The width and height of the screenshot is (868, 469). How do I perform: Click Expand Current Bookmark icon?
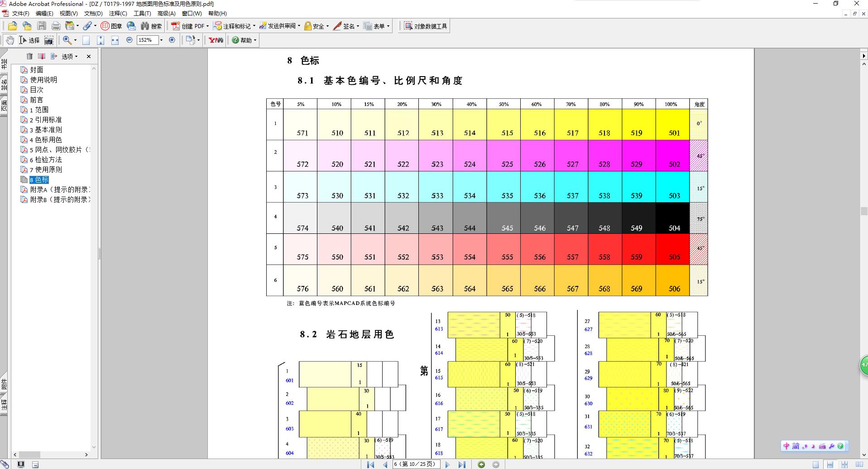54,56
